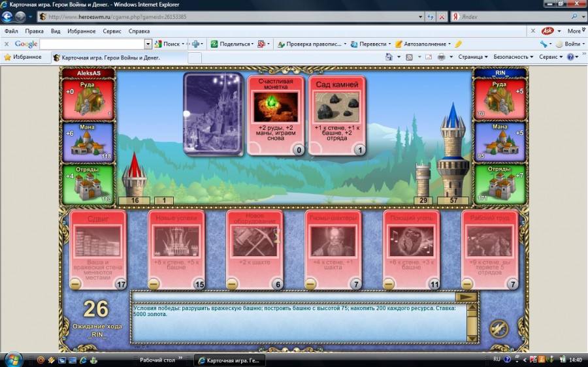Discard the Гномы-шахтеры card via minus icon
Image resolution: width=588 pixels, height=367 pixels.
click(310, 284)
